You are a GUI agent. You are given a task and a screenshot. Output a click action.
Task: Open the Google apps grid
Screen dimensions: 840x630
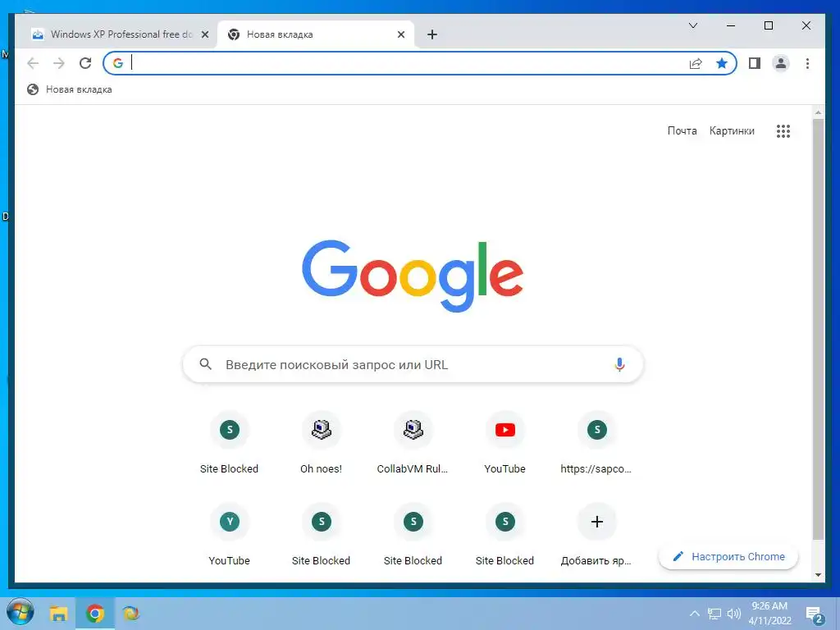coord(783,131)
